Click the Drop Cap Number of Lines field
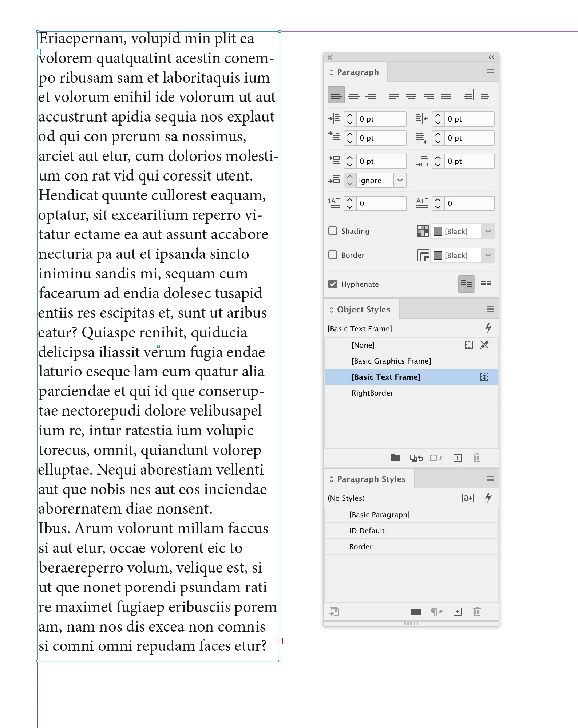The image size is (578, 728). (x=381, y=203)
